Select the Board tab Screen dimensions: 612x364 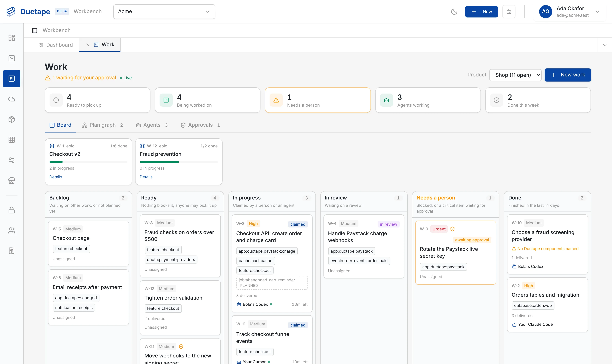(60, 125)
